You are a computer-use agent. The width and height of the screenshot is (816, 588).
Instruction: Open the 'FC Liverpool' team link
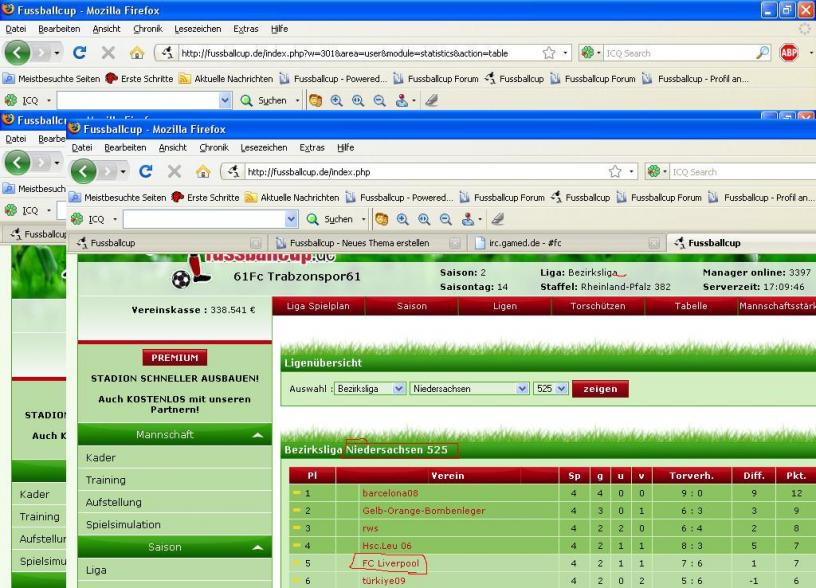coord(390,564)
